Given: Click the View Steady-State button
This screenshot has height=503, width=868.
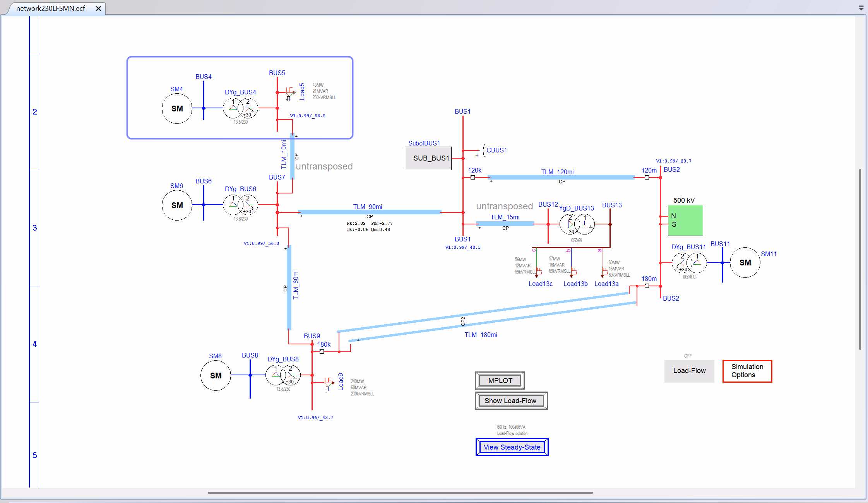Looking at the screenshot, I should [512, 447].
